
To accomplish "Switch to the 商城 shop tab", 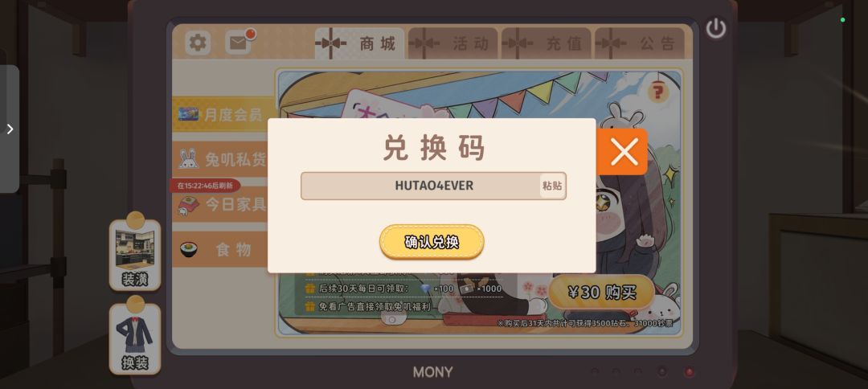I will point(360,43).
